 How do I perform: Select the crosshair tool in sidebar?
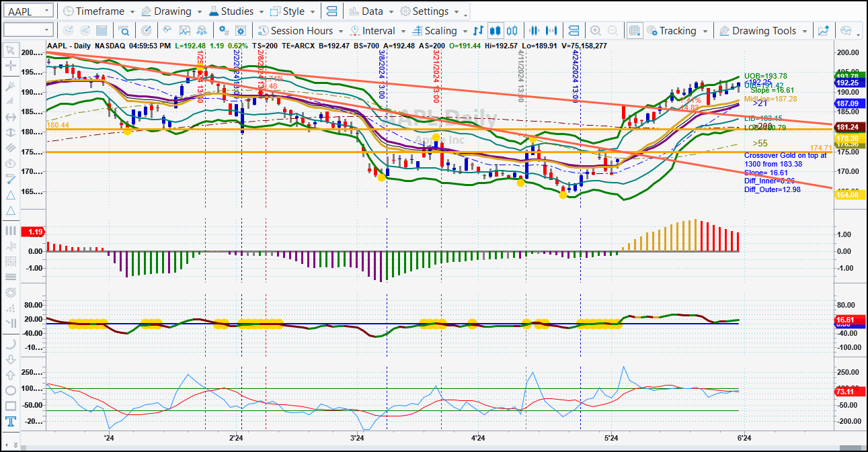pyautogui.click(x=10, y=66)
